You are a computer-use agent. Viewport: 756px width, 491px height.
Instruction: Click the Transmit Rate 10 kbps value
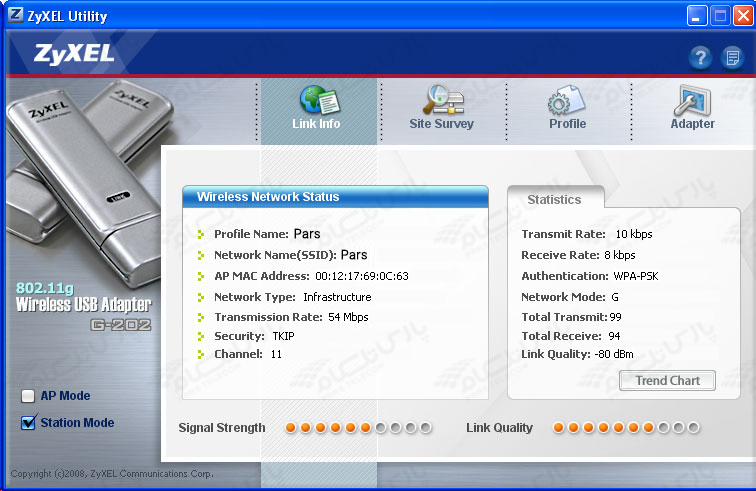[634, 234]
